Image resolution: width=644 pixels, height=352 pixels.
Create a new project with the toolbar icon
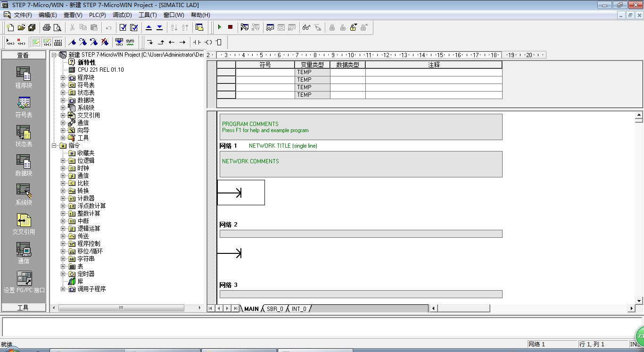(x=10, y=27)
